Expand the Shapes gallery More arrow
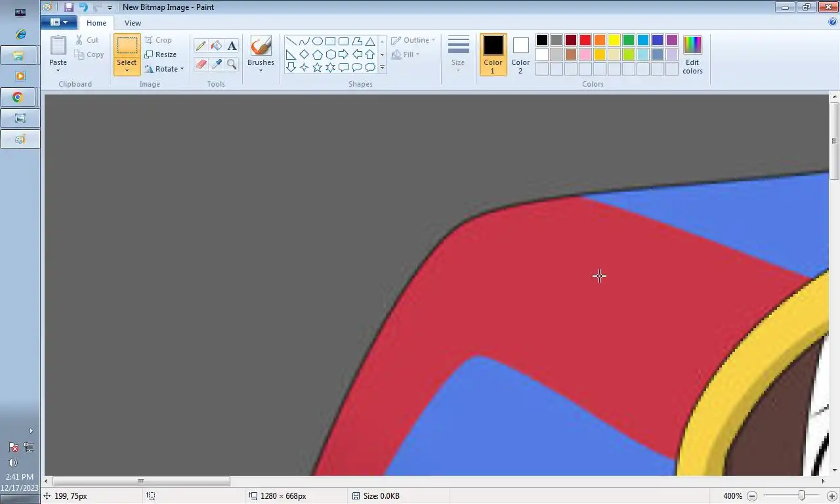This screenshot has width=840, height=504. (x=382, y=68)
